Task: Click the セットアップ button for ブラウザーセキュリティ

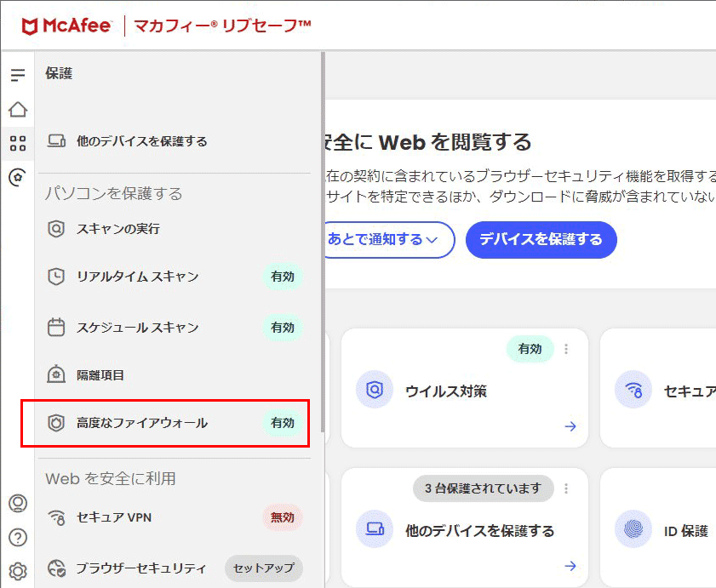Action: pyautogui.click(x=263, y=568)
